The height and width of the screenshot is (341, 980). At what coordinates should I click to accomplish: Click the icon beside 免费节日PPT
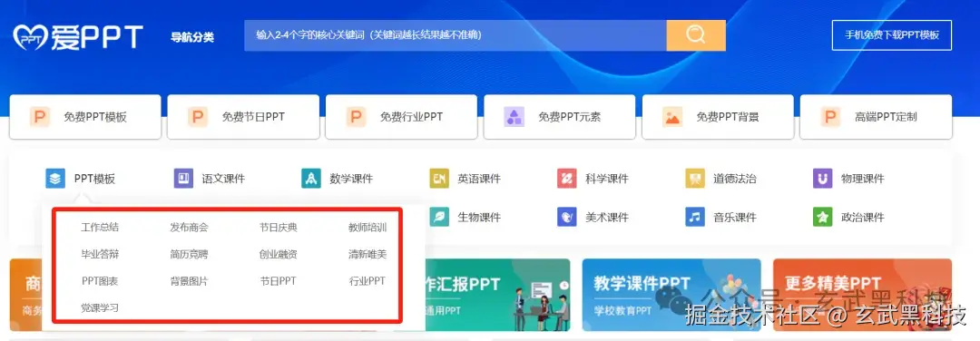click(x=198, y=117)
